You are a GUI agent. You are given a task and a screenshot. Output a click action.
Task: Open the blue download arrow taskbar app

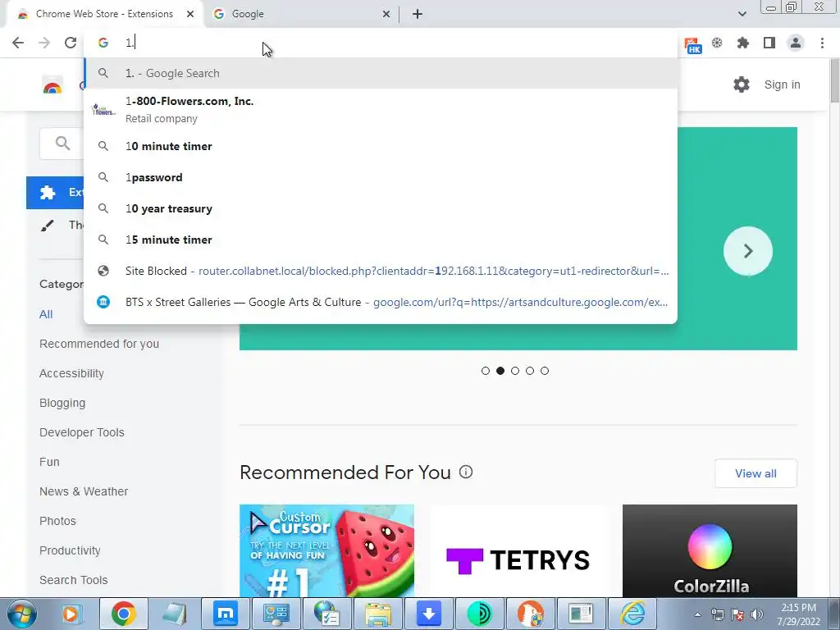tap(428, 614)
